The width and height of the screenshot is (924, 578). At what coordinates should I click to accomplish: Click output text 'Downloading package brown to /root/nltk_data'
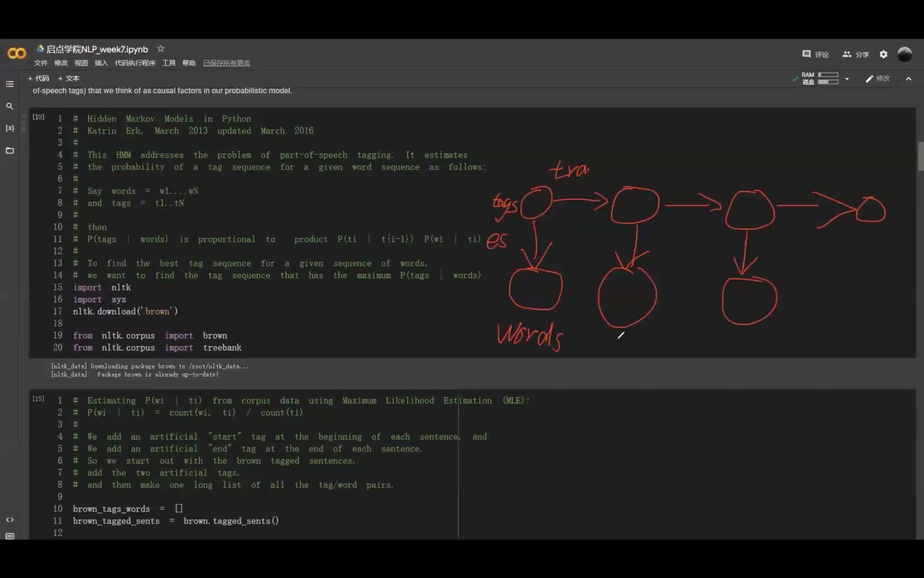click(169, 366)
